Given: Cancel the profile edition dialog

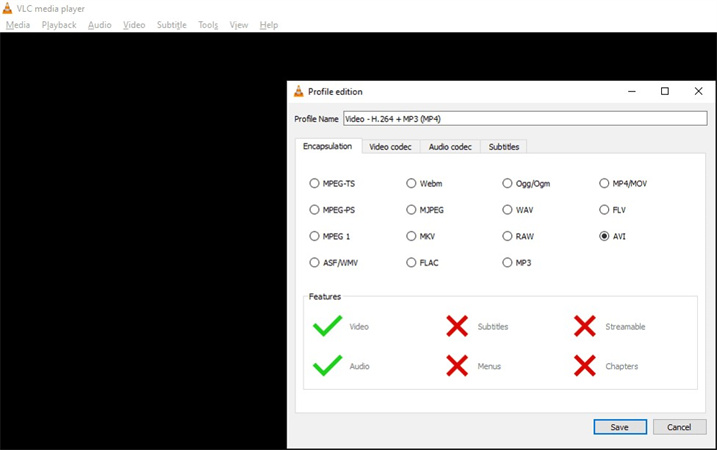Looking at the screenshot, I should click(679, 427).
